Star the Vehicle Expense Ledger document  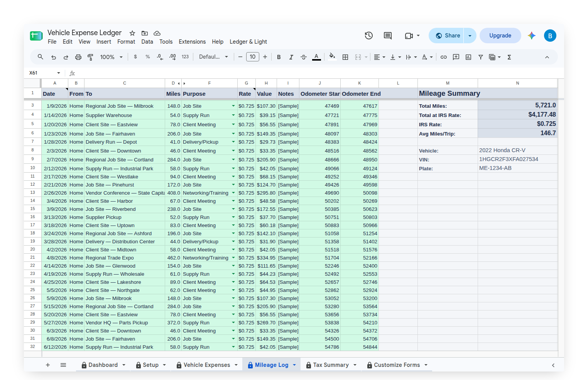pos(132,33)
